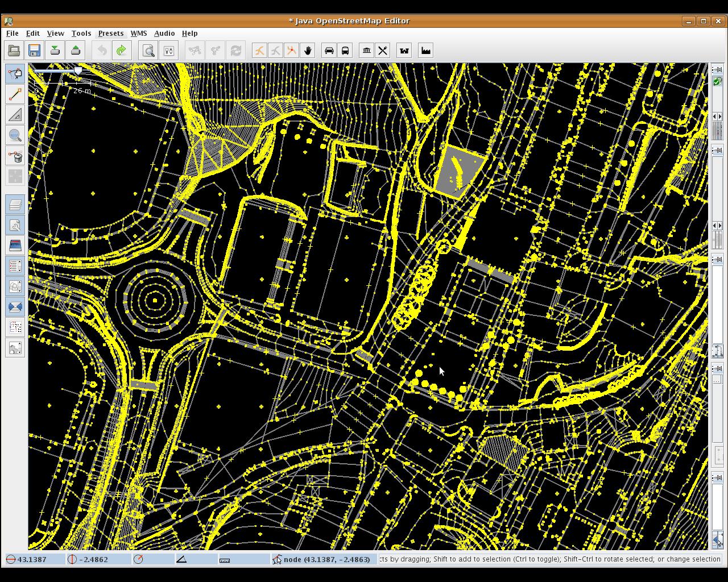
Task: Apply the bus preset icon
Action: pos(345,51)
